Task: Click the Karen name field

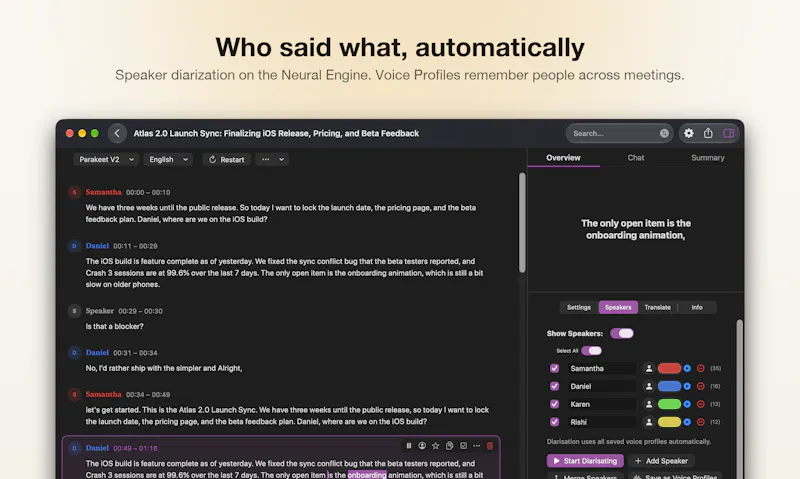Action: coord(602,404)
